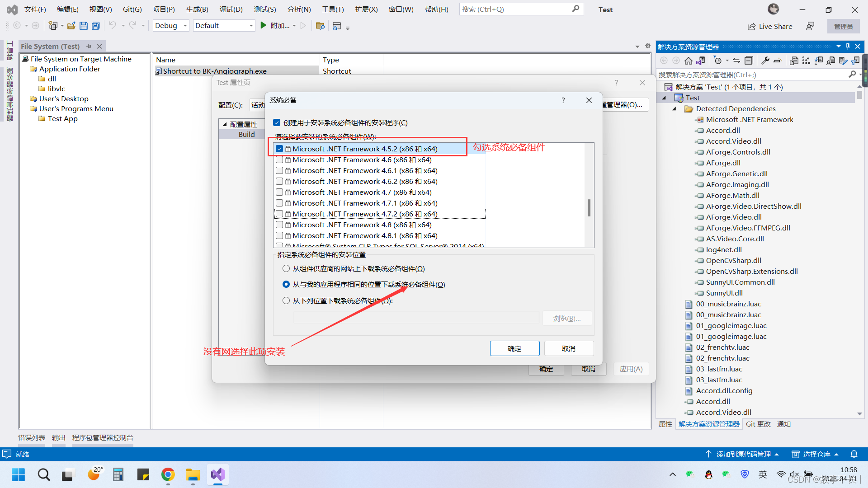Image resolution: width=868 pixels, height=488 pixels.
Task: Click Solution Explorer scroll down arrow
Action: click(859, 413)
